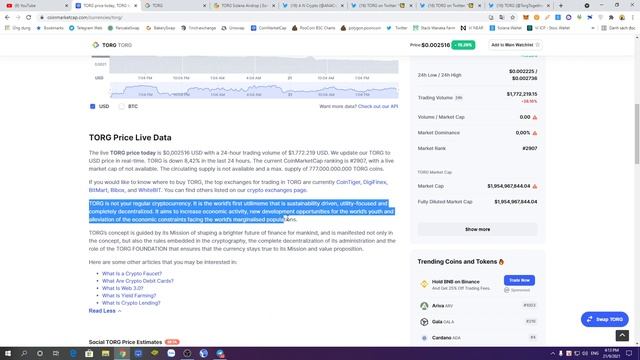Switch to the YouTube tab

click(x=35, y=6)
